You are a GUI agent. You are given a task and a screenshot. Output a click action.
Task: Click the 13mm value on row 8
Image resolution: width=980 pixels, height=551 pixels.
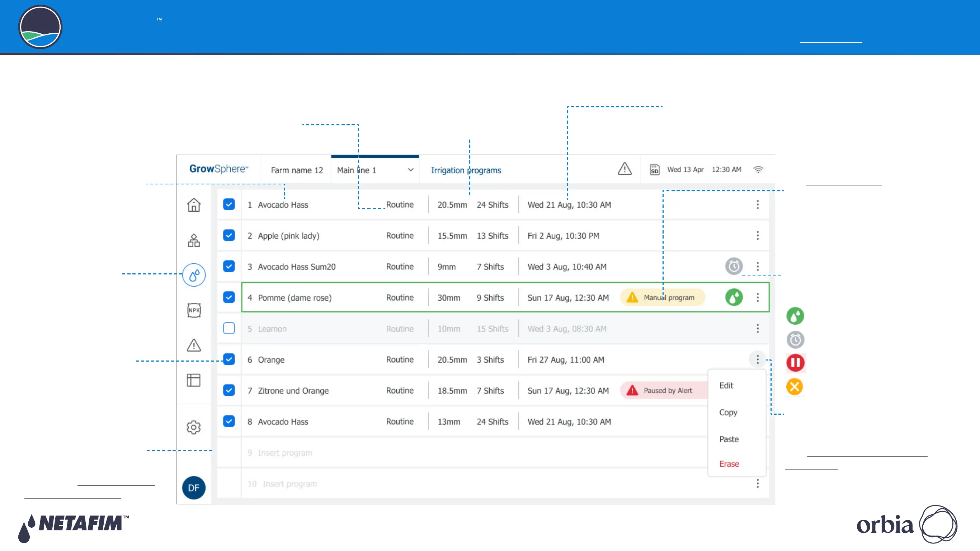click(448, 422)
